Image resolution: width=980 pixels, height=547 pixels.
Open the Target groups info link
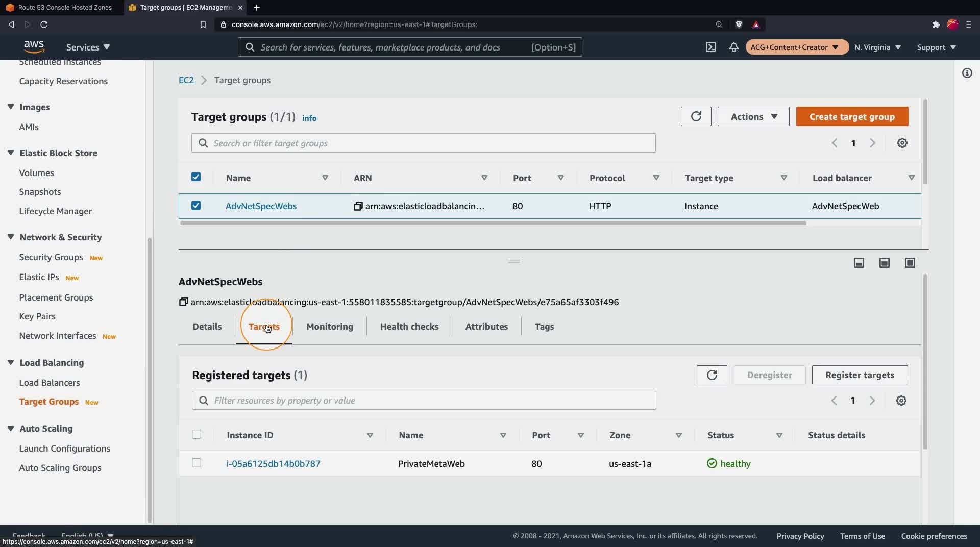click(x=309, y=118)
